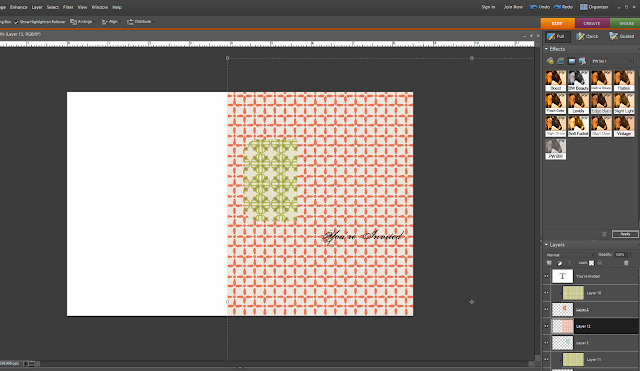This screenshot has height=371, width=640.
Task: Hide the You're Invited text layer
Action: tap(547, 276)
